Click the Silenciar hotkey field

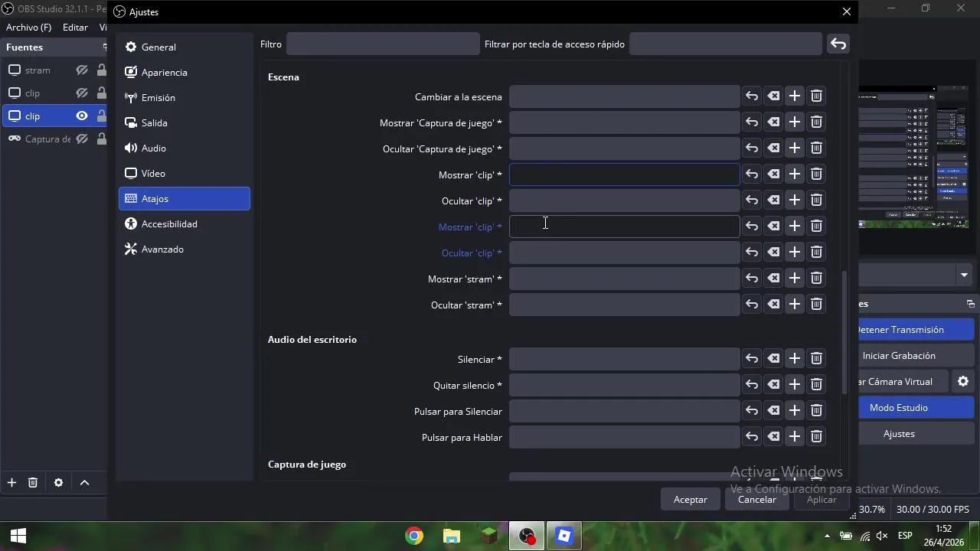(624, 359)
